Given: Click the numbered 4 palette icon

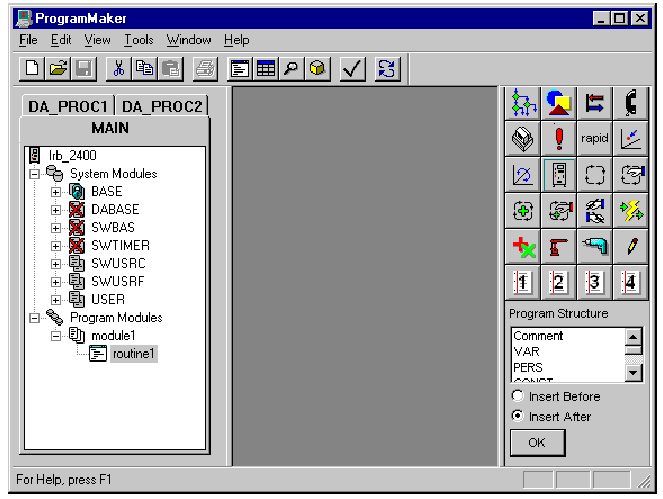Looking at the screenshot, I should click(x=630, y=282).
